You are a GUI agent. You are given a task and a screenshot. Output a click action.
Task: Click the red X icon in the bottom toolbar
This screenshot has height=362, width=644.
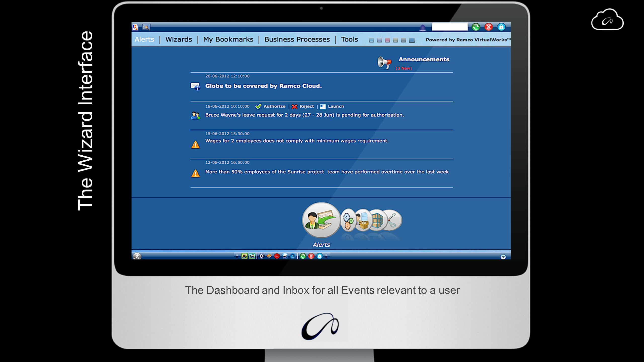tap(311, 256)
